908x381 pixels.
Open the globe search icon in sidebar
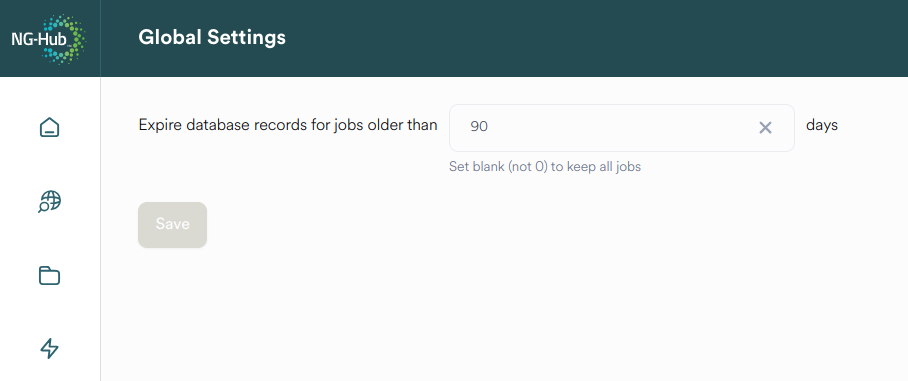[50, 201]
